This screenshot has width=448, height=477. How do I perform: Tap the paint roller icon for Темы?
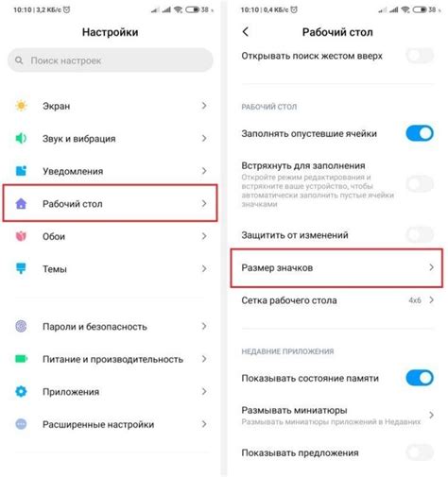[x=21, y=268]
